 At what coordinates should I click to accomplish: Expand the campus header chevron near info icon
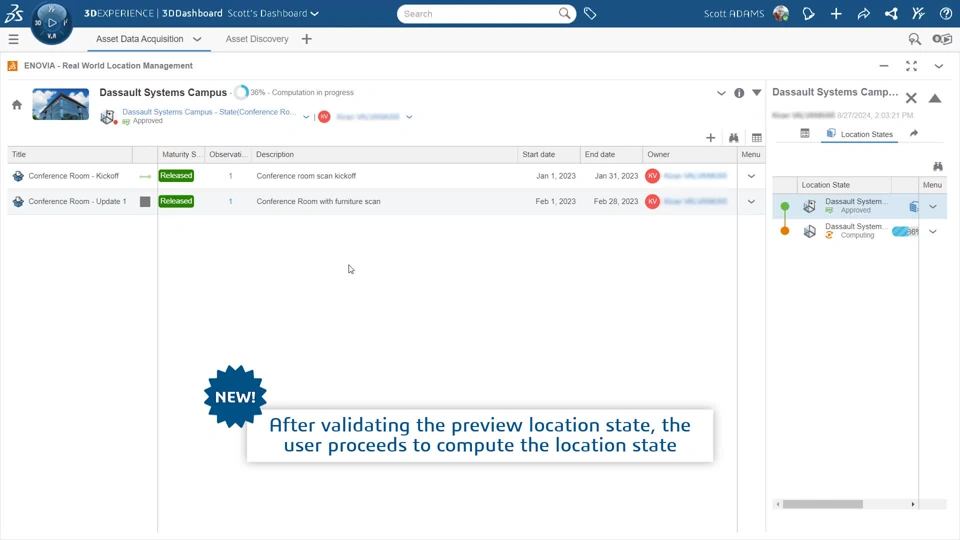721,93
